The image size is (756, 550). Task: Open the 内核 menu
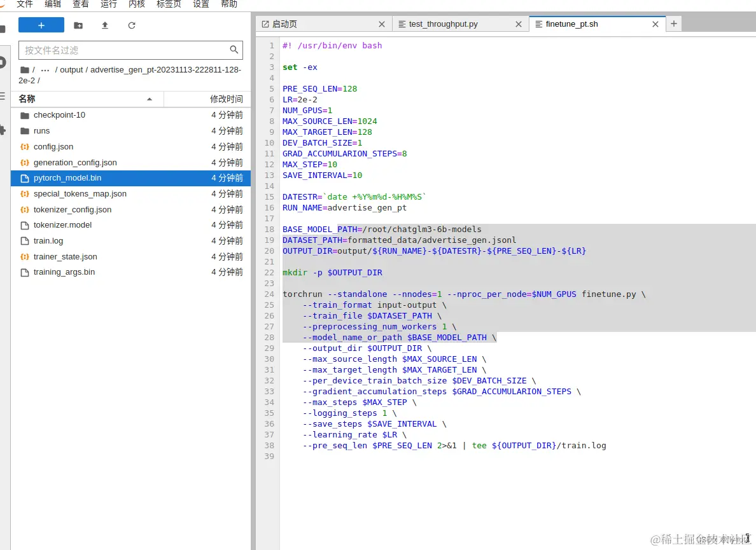[x=136, y=4]
